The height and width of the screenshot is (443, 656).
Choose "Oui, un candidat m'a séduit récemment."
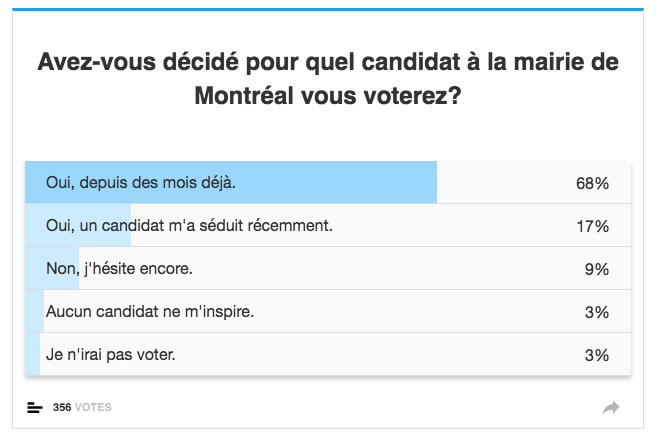pos(189,225)
